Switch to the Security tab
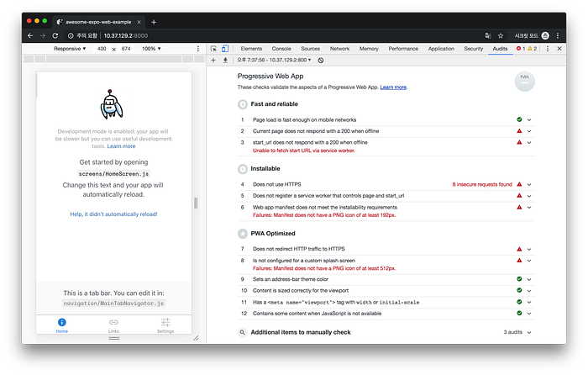Viewport: 588px width, 375px height. (473, 49)
